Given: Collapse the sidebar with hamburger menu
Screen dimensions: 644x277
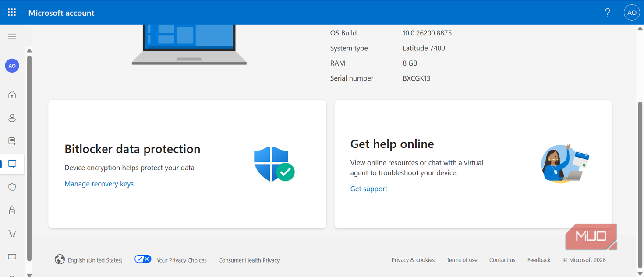Looking at the screenshot, I should coord(12,36).
